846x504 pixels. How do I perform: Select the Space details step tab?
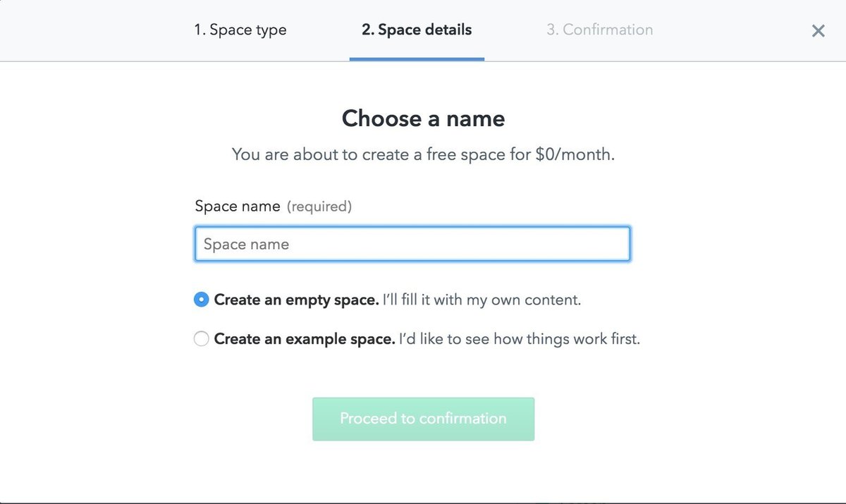pos(417,30)
